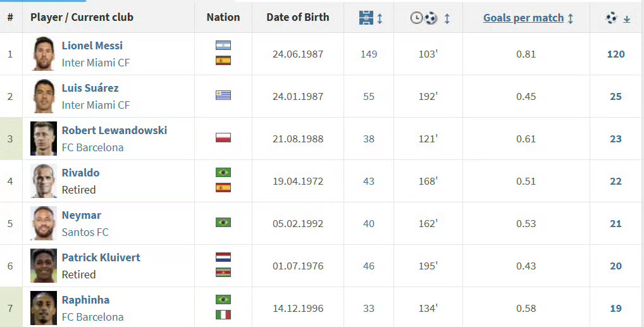Screen dimensions: 644x327
Task: Sort by goals using the down arrow
Action: (x=627, y=19)
